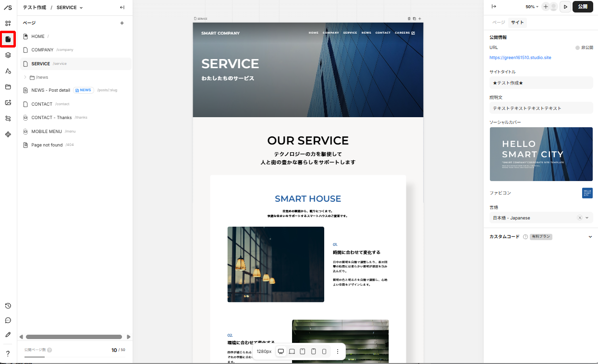The height and width of the screenshot is (364, 598).
Task: Switch to the ページ tab
Action: pyautogui.click(x=499, y=23)
